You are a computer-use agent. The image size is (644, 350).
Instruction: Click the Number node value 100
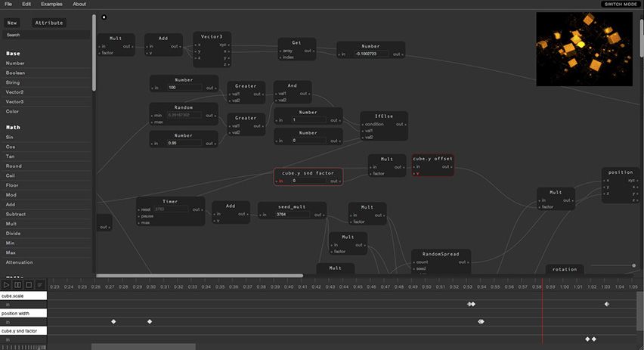point(184,88)
